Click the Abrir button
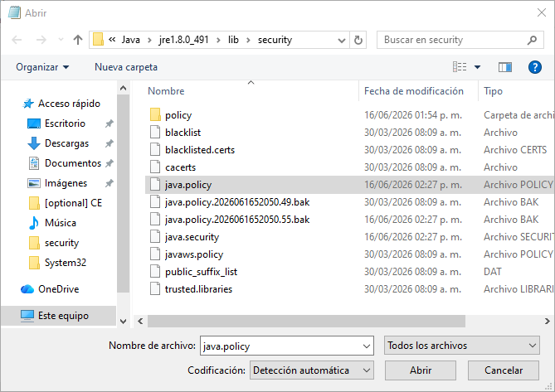 click(x=420, y=370)
